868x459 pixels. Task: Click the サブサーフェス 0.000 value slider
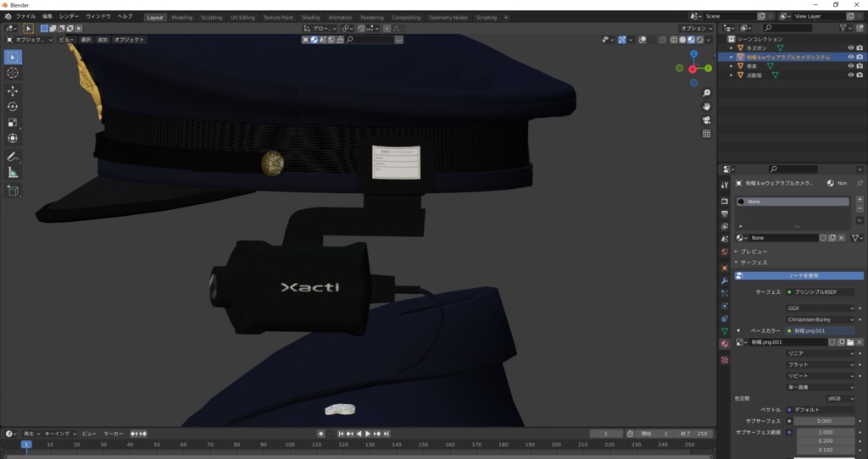pyautogui.click(x=824, y=421)
